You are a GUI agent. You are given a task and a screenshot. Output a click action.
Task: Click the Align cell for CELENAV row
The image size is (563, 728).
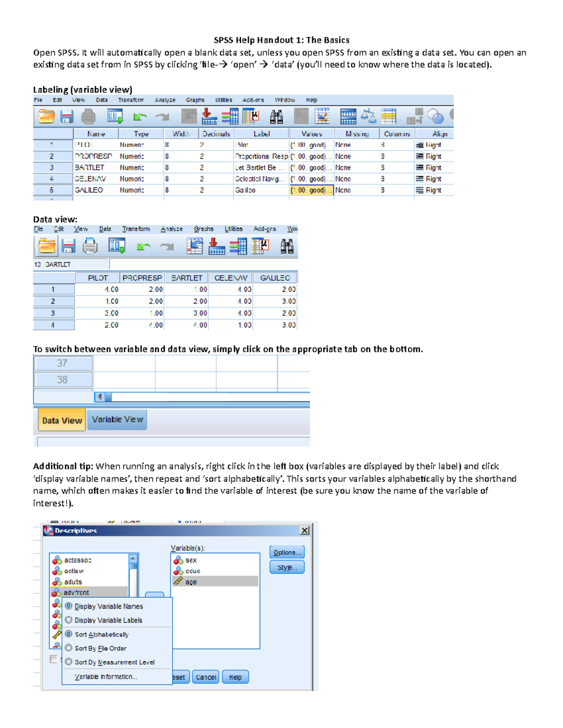tap(434, 179)
